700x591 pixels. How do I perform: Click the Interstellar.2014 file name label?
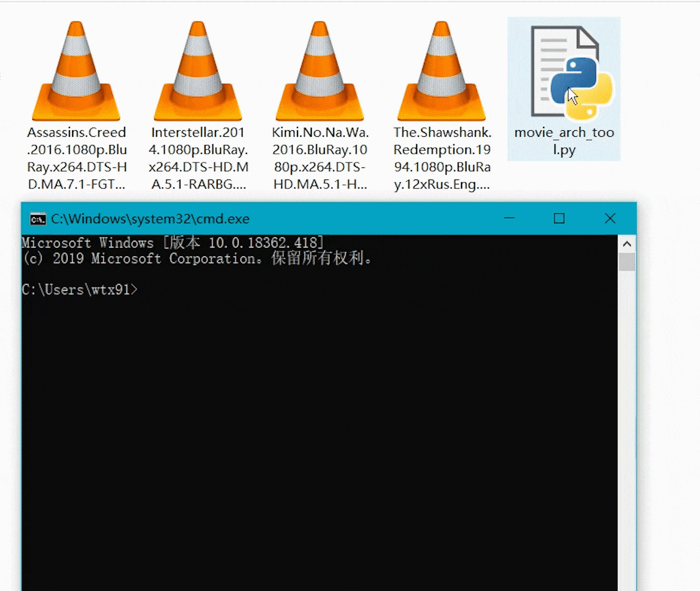point(198,158)
